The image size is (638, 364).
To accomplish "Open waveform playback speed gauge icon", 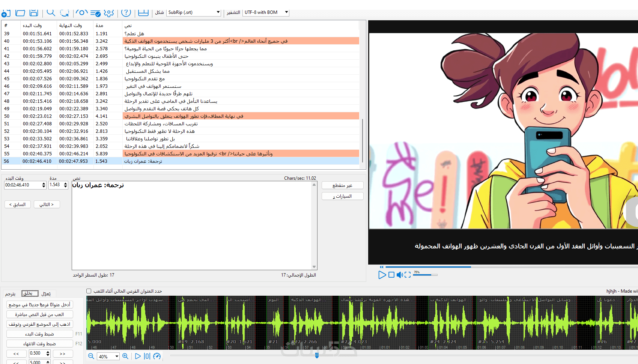I will click(x=157, y=356).
